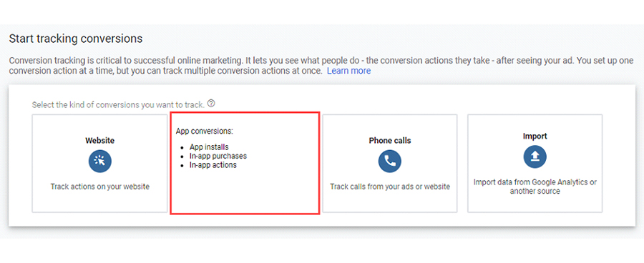Click 'Select the kind of conversions' label
The image size is (644, 263).
[118, 104]
